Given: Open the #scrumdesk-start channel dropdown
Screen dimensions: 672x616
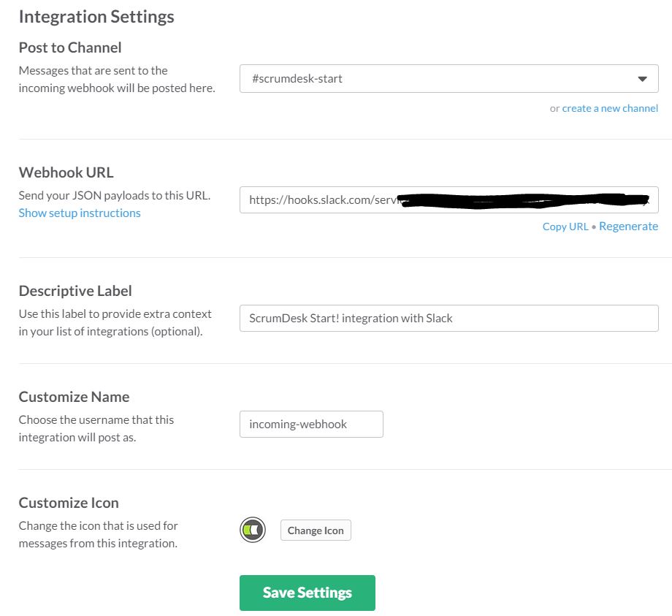Looking at the screenshot, I should (448, 78).
